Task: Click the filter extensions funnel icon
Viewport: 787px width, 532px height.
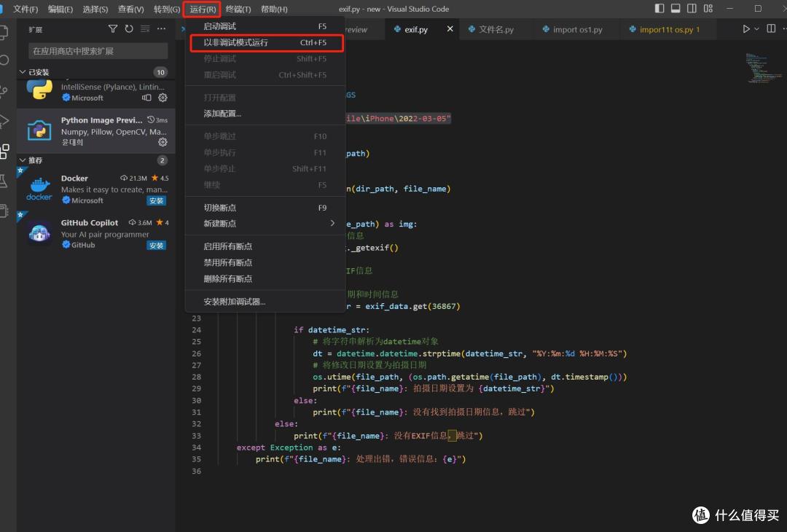Action: pos(113,29)
